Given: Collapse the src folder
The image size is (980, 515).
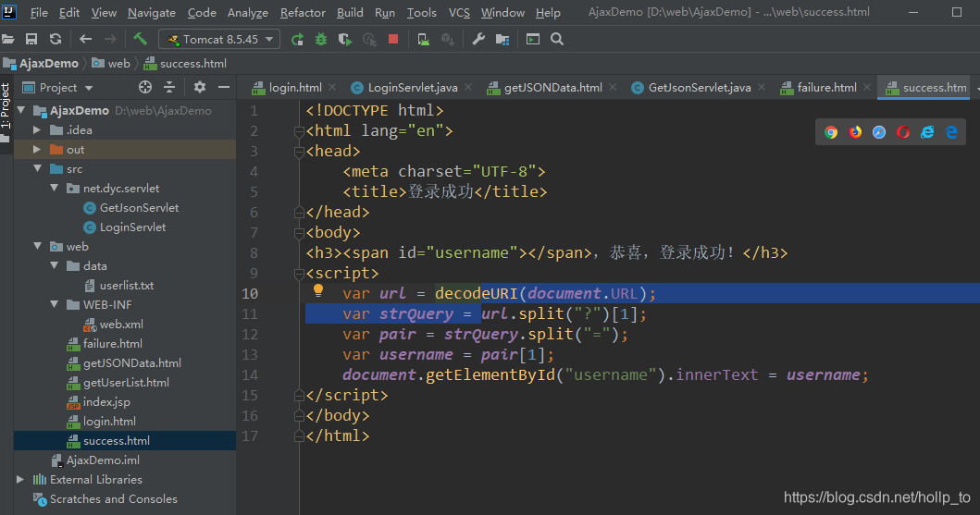Looking at the screenshot, I should point(38,168).
